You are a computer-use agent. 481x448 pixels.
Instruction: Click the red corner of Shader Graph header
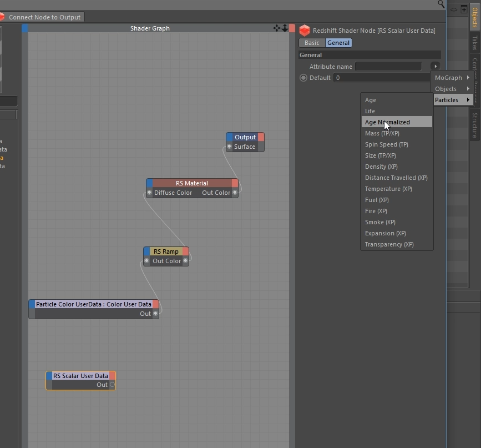[292, 28]
